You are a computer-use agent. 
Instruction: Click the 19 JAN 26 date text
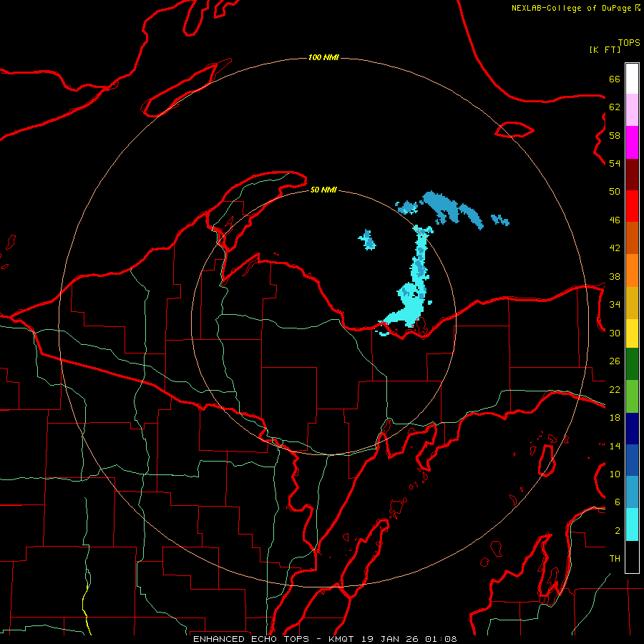(391, 639)
